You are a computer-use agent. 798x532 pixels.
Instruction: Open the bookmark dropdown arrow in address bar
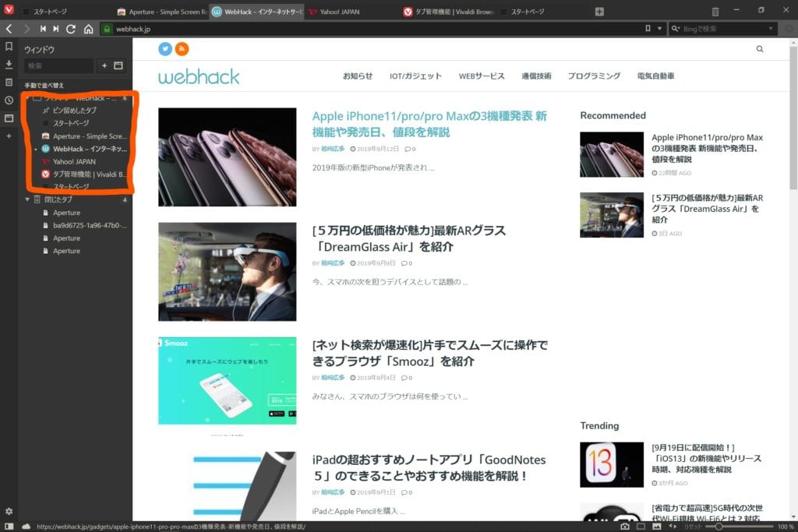(x=660, y=29)
